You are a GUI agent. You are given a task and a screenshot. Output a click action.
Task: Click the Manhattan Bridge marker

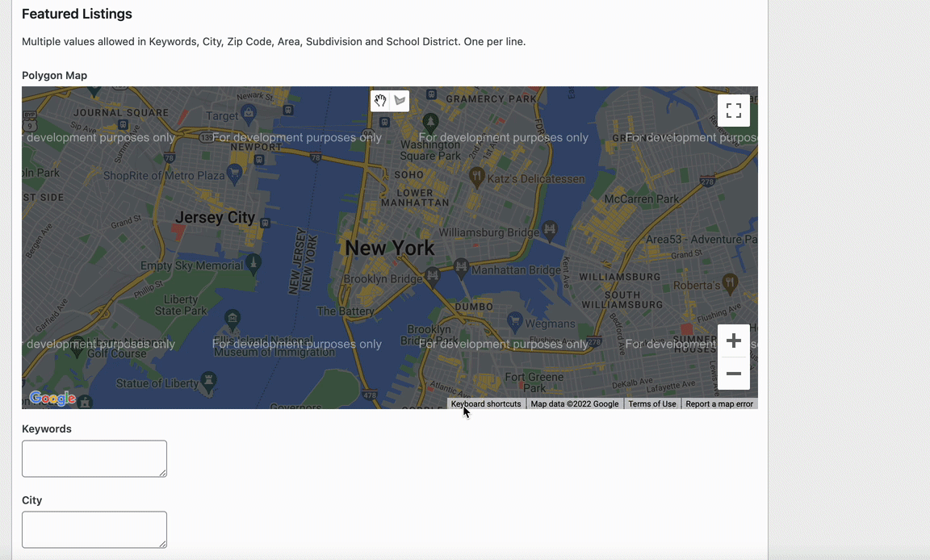point(461,269)
